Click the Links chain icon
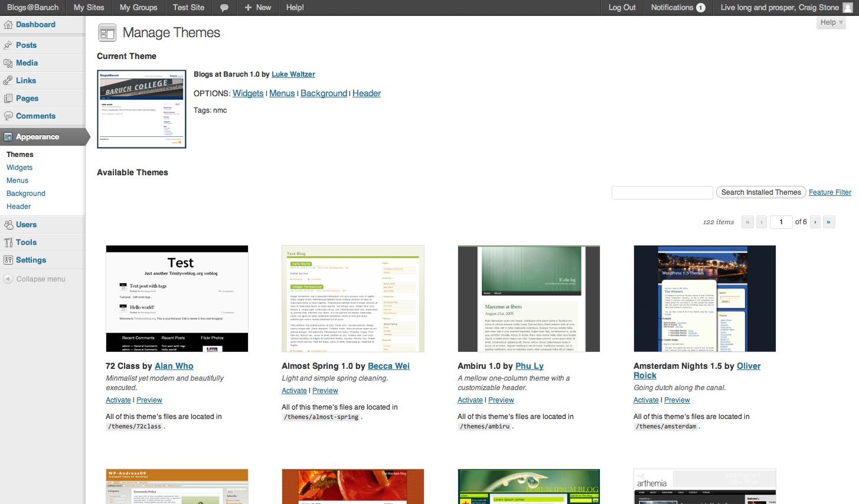 [x=8, y=80]
